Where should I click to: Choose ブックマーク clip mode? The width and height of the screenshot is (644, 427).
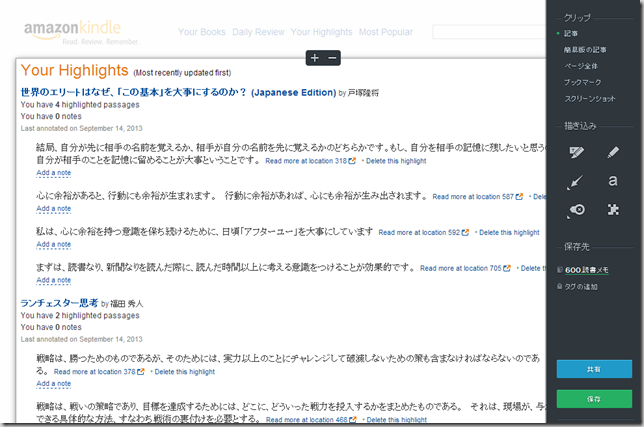[582, 83]
